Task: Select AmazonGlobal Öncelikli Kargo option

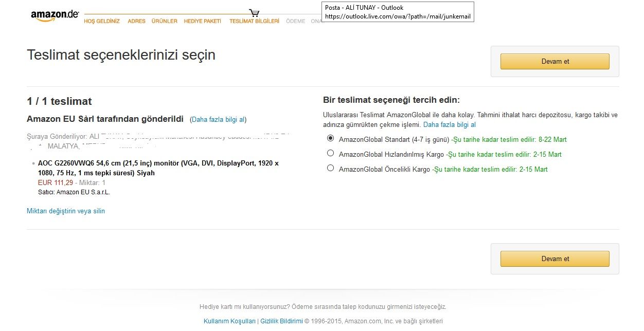Action: coord(330,168)
